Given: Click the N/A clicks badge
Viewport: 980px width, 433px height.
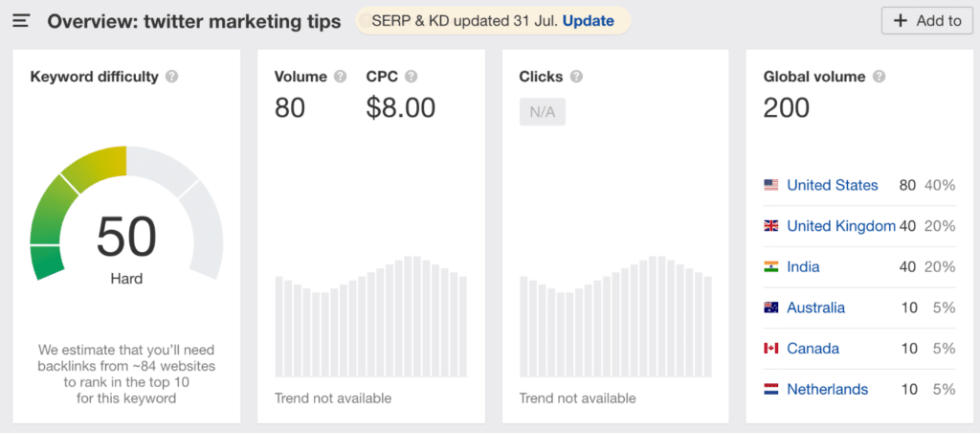Looking at the screenshot, I should point(542,112).
